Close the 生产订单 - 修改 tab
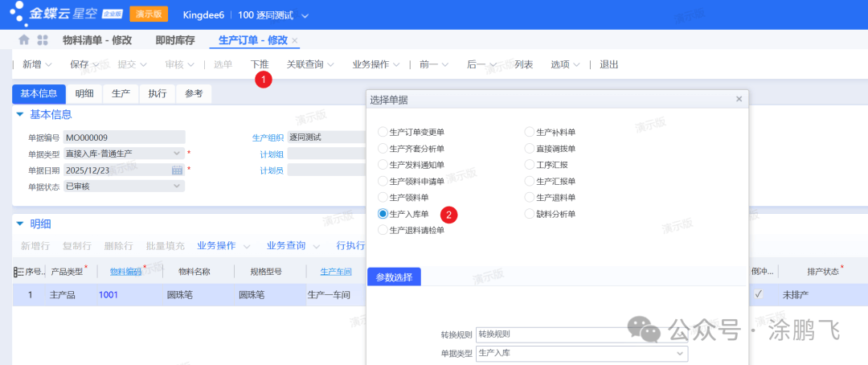Screen dimensions: 868x365 click(294, 40)
